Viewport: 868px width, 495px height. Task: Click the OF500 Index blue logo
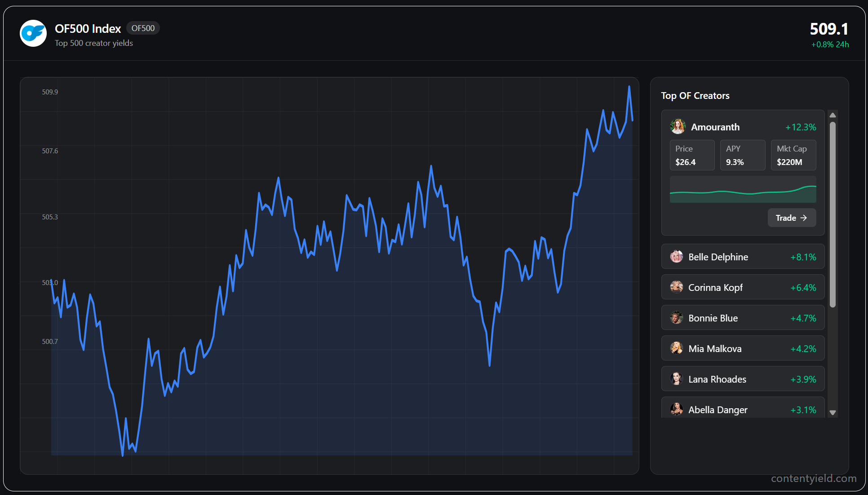[x=33, y=33]
